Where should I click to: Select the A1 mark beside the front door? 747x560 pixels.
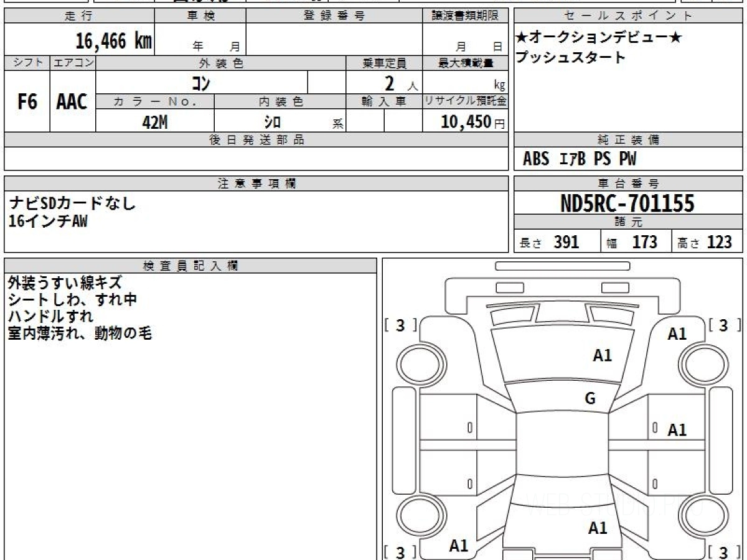pos(677,429)
